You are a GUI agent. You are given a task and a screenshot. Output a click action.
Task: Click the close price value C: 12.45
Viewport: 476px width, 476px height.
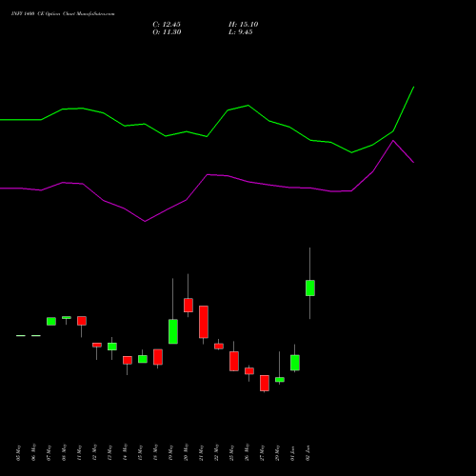167,25
